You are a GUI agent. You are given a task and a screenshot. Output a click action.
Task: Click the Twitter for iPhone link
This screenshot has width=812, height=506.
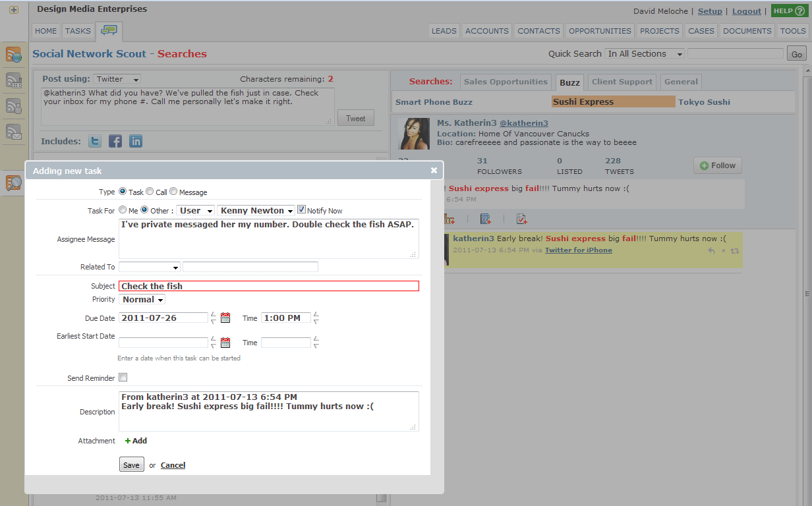tap(579, 250)
